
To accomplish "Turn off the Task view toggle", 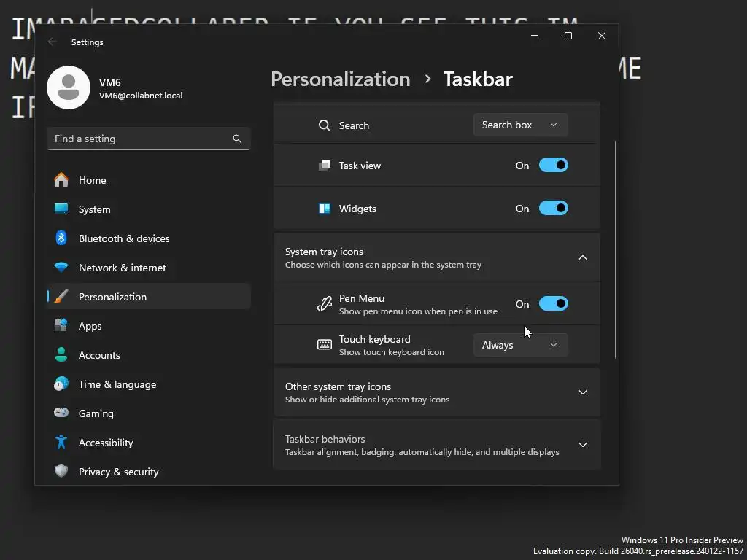I will [x=553, y=166].
